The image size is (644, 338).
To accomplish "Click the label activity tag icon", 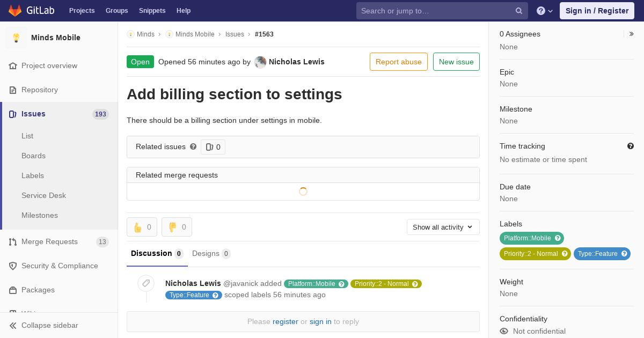I will tap(146, 283).
